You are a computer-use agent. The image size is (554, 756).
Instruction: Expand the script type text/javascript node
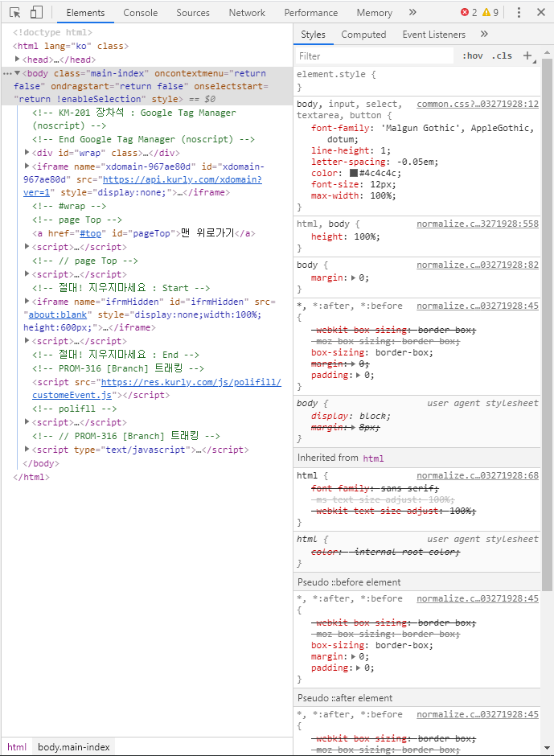point(27,449)
